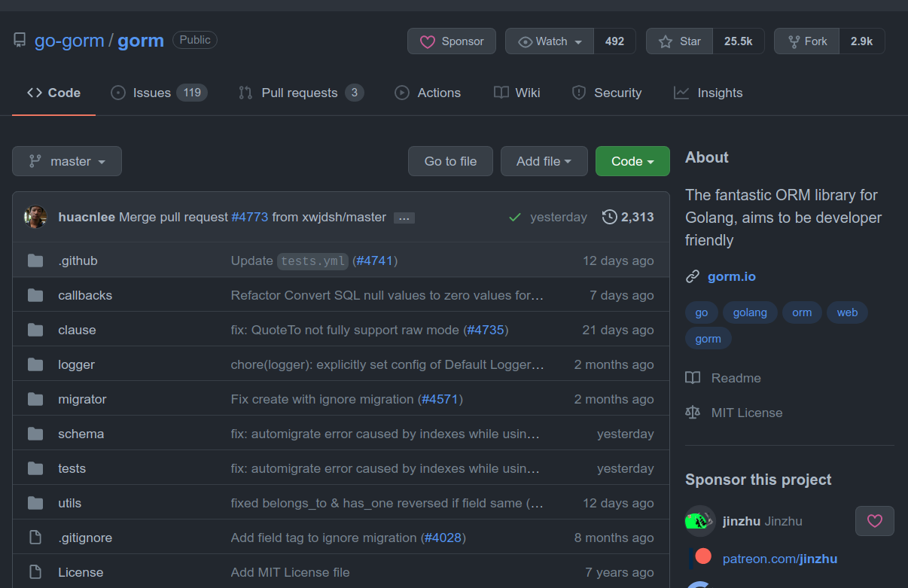Click the Patreon logo icon

(x=700, y=558)
